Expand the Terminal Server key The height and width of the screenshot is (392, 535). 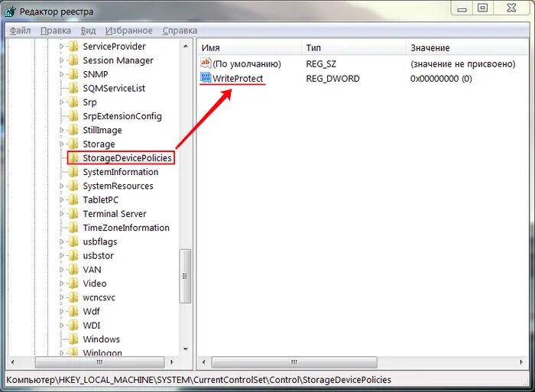coord(61,213)
